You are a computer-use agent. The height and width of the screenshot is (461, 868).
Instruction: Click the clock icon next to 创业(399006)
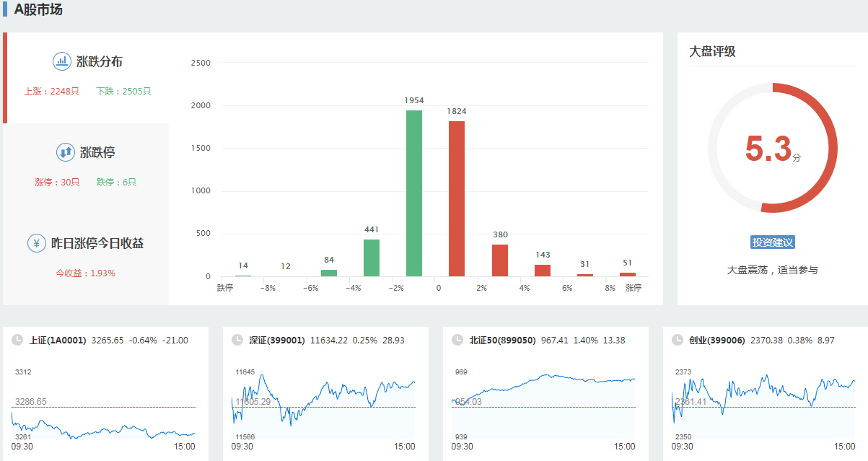pos(677,340)
